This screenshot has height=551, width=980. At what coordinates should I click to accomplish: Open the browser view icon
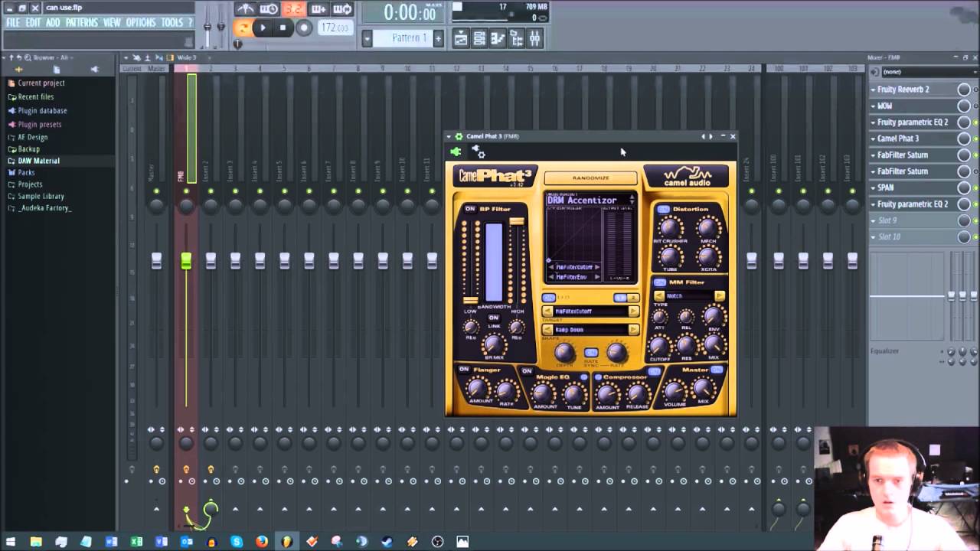tap(516, 39)
